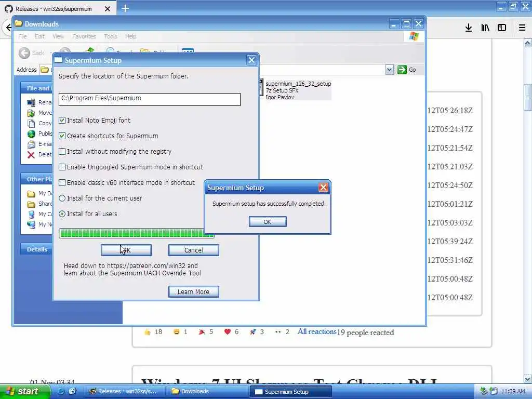
Task: Open Favorites menu in Downloads window
Action: coord(84,36)
